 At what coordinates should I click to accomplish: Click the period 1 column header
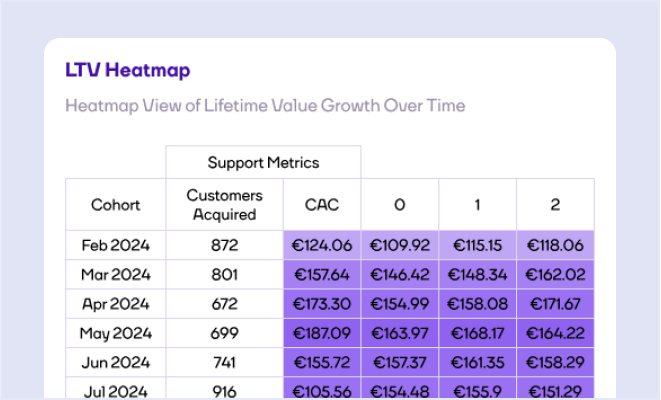[x=477, y=205]
